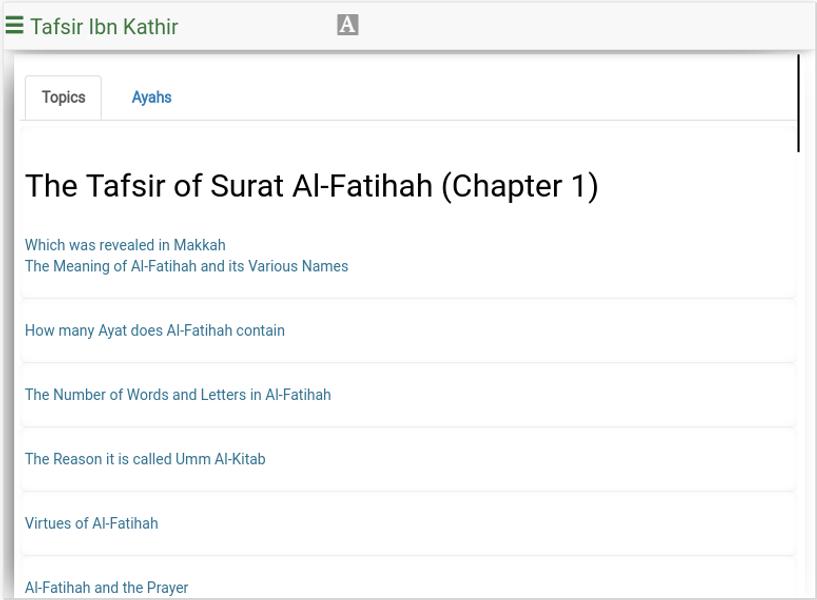
Task: Click the vertical scrollbar thumb
Action: point(798,103)
